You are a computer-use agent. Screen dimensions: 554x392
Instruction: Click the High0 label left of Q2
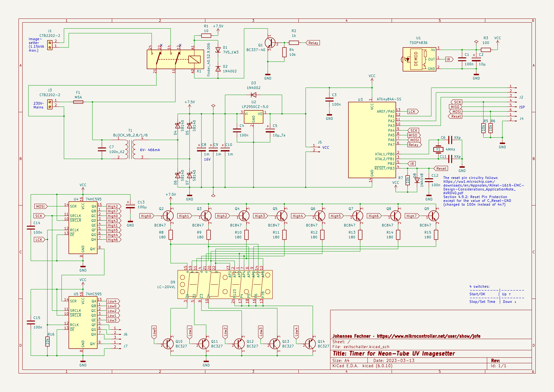coord(146,216)
